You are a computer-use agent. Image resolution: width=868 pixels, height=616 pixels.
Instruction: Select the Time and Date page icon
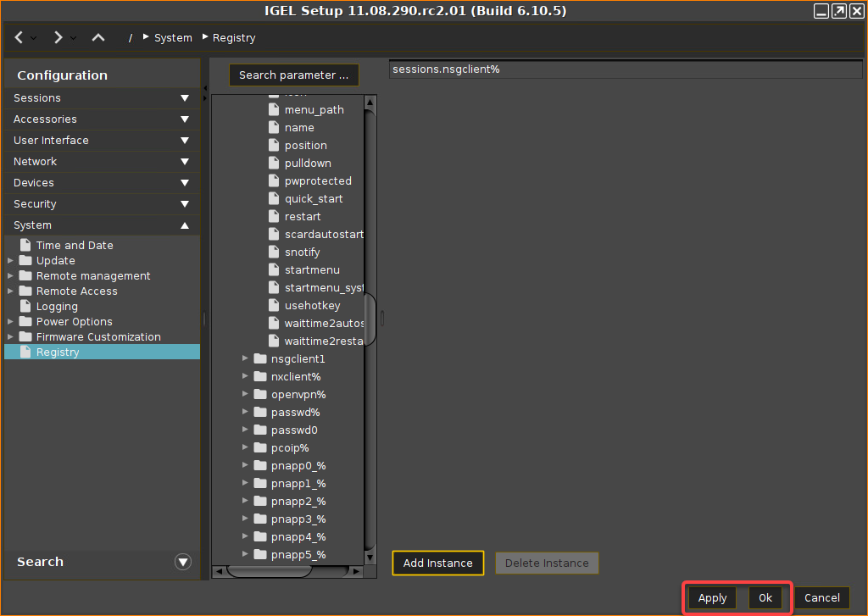coord(25,246)
